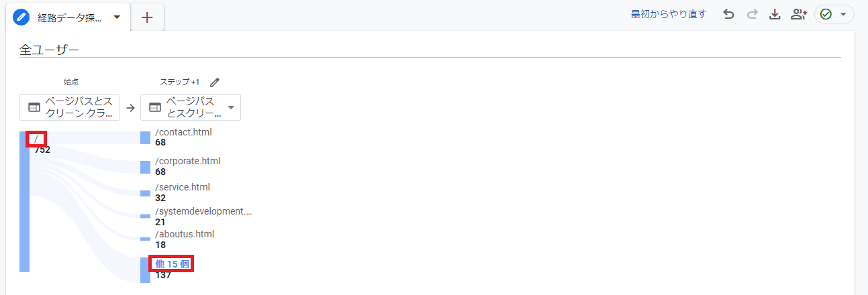Download the exploration data
Screen dimensions: 868x295
tap(775, 14)
